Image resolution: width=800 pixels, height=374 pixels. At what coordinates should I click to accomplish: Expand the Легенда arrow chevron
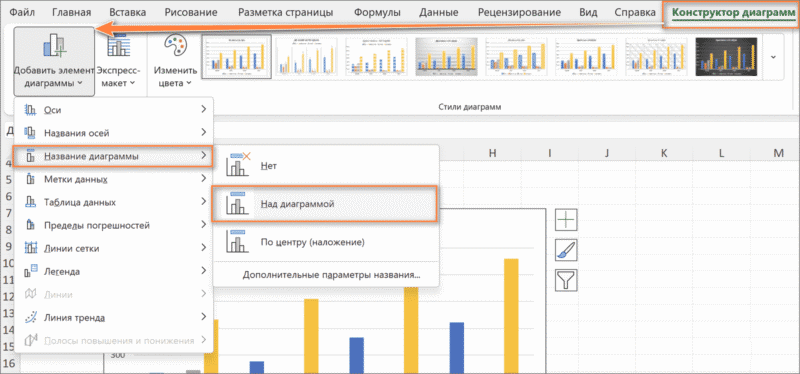pyautogui.click(x=204, y=270)
